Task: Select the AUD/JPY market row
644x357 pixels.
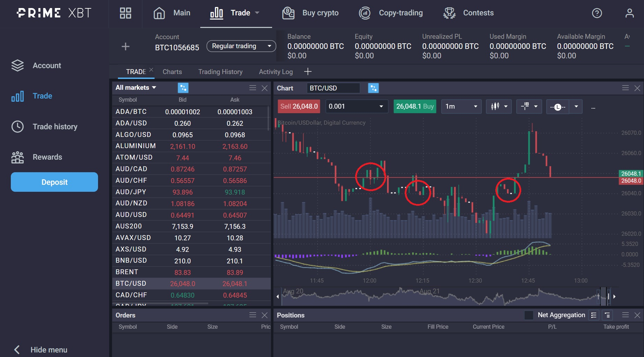Action: (191, 192)
